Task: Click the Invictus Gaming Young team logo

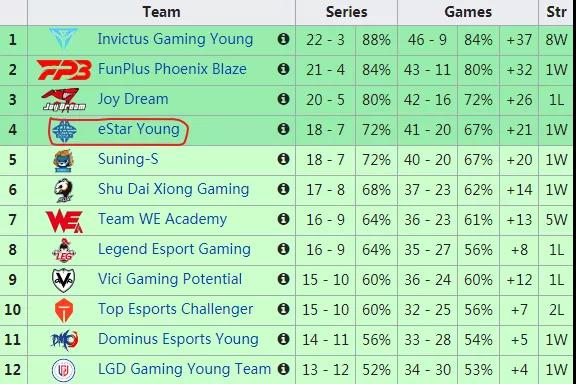Action: click(x=64, y=38)
